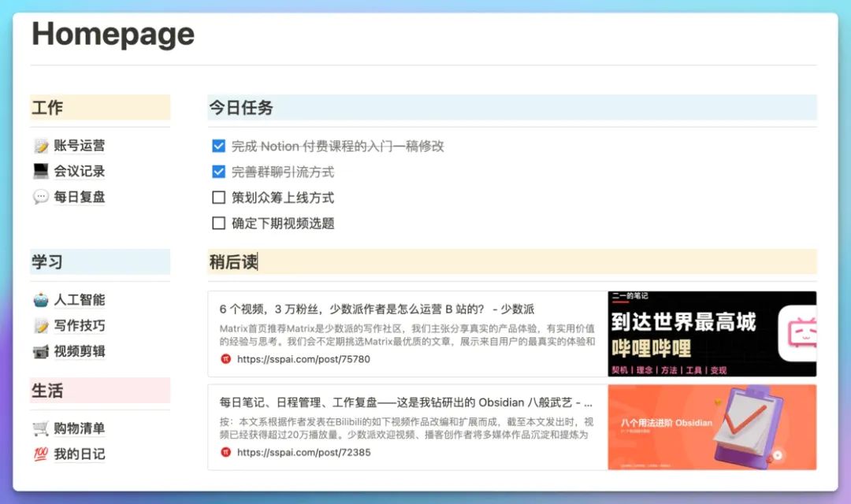Click the 到达世界最高城 哔哩哔哩 bookmark thumbnail

(x=712, y=334)
